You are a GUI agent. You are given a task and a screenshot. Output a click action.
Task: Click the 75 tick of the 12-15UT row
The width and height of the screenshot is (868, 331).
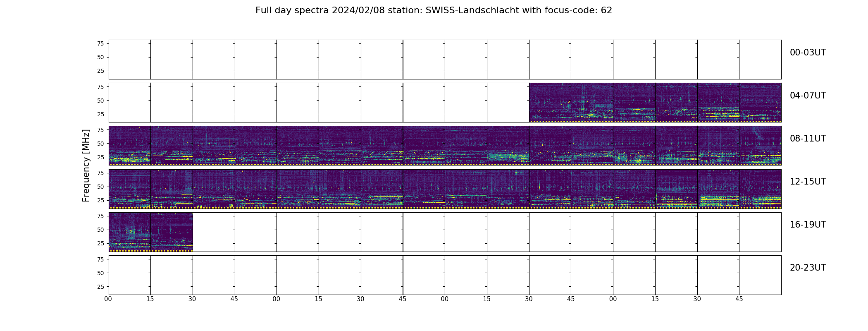[100, 173]
